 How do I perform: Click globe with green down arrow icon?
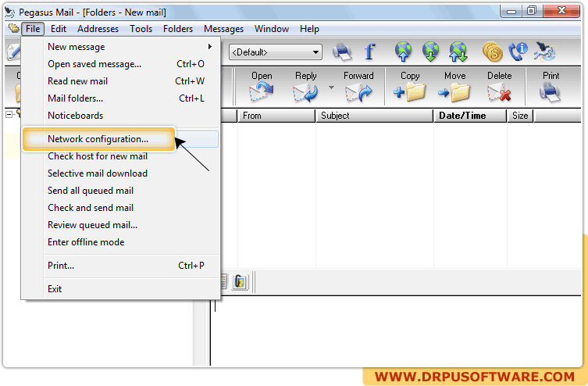430,52
